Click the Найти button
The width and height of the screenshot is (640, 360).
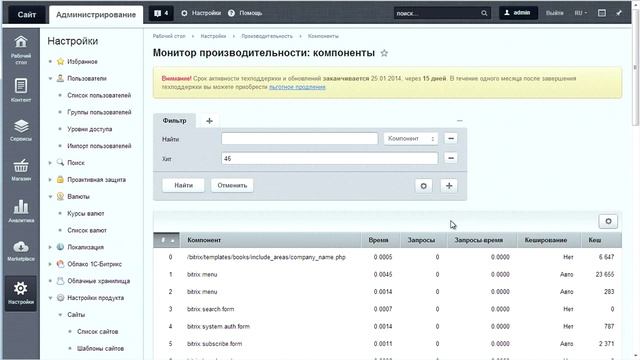point(184,185)
